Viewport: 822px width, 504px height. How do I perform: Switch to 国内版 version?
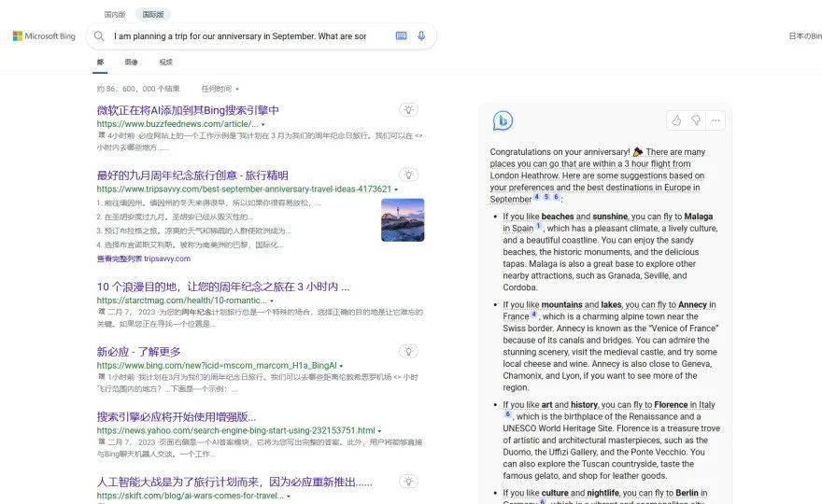click(x=115, y=15)
